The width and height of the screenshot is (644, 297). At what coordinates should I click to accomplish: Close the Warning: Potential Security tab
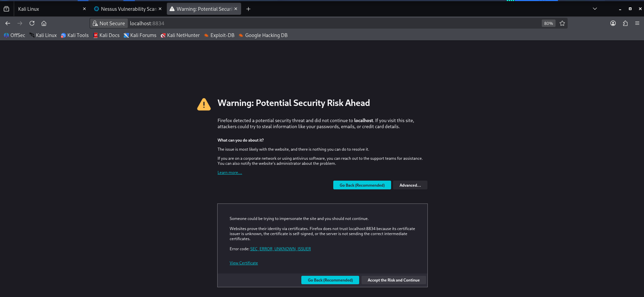coord(236,9)
